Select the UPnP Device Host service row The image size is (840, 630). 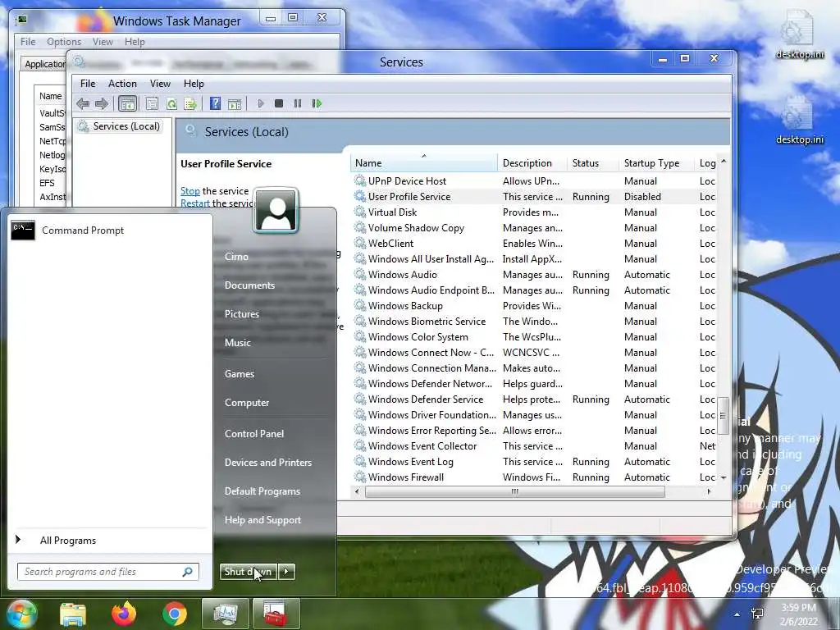tap(534, 181)
